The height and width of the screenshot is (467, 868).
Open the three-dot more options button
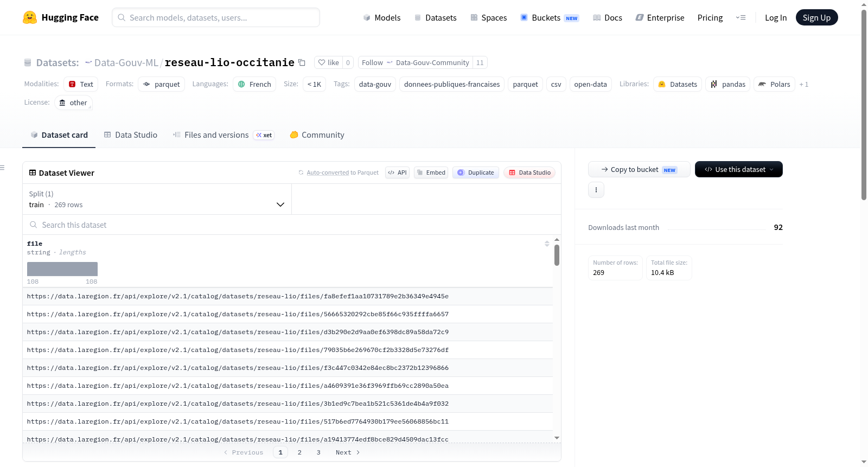pos(596,190)
